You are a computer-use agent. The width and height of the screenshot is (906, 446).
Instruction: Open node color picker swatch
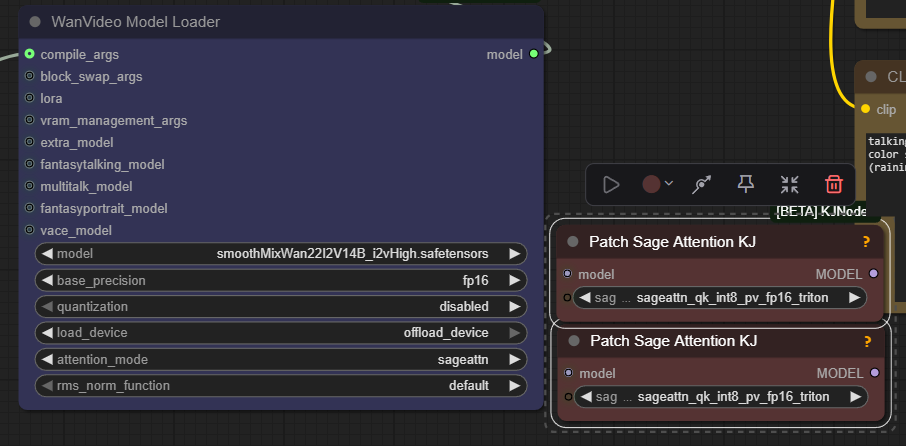651,185
